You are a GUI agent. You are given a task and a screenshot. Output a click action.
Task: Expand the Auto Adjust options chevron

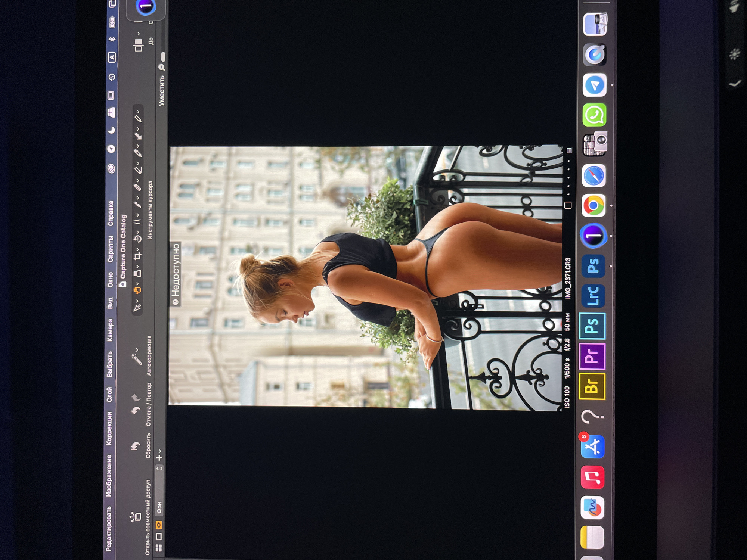137,350
